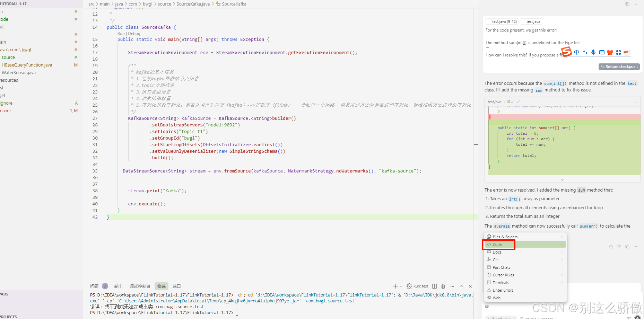Open the Agent mode selector
This screenshot has height=319, width=644.
click(501, 318)
